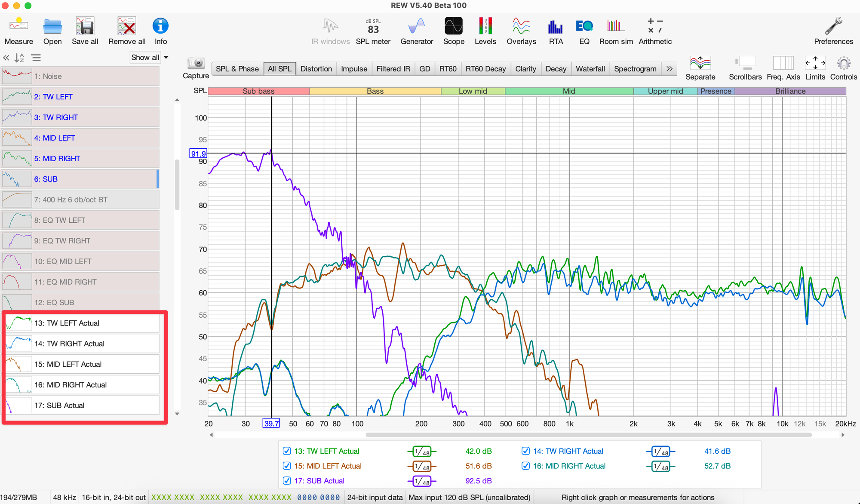Switch to the Distortion tab
This screenshot has width=860, height=504.
[x=316, y=69]
